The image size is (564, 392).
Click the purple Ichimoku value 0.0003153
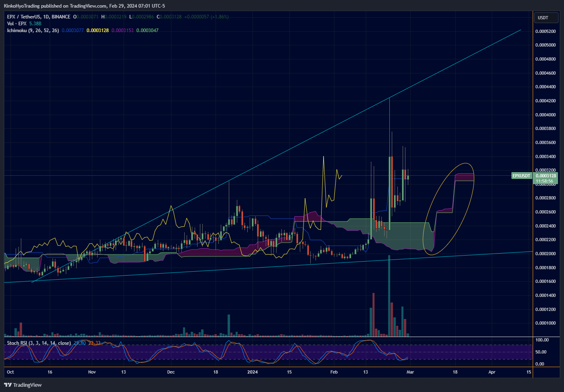pos(122,30)
